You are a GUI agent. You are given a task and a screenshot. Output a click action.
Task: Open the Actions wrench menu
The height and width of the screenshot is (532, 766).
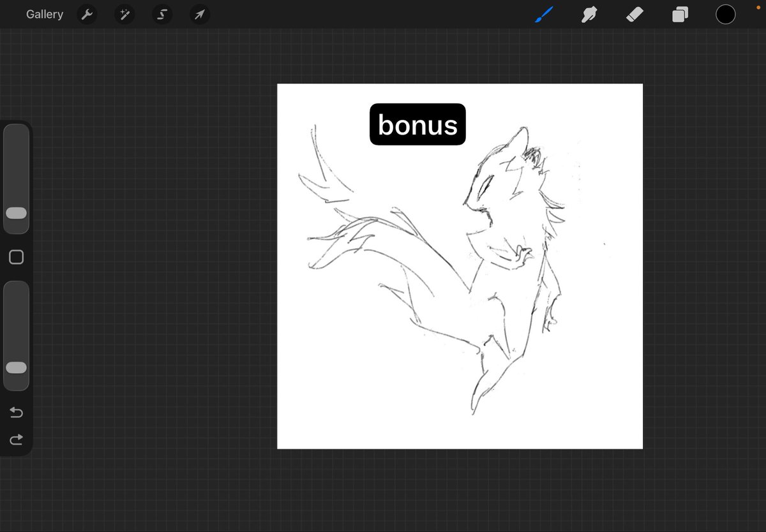[87, 15]
